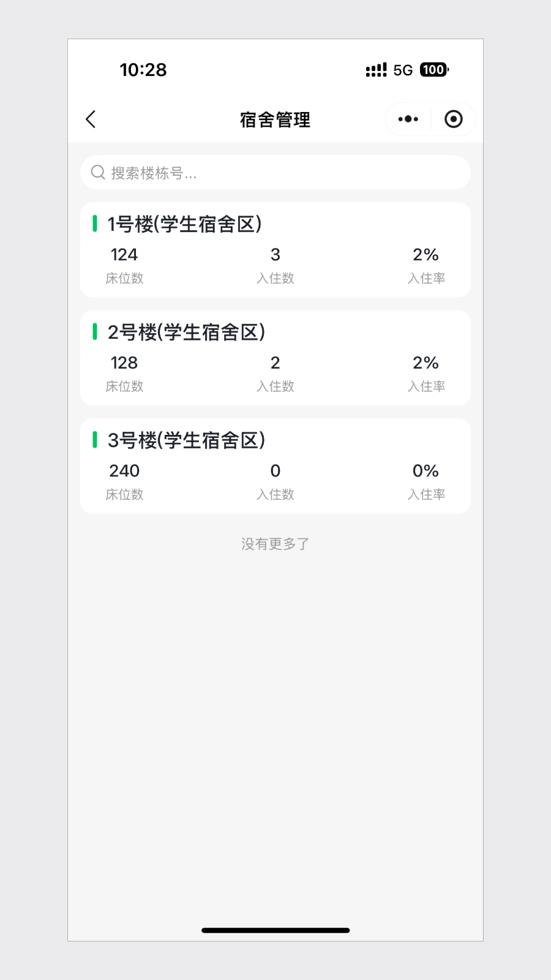Screen dimensions: 551x980
Task: Tap the 没有更多了 footer text
Action: click(x=275, y=544)
